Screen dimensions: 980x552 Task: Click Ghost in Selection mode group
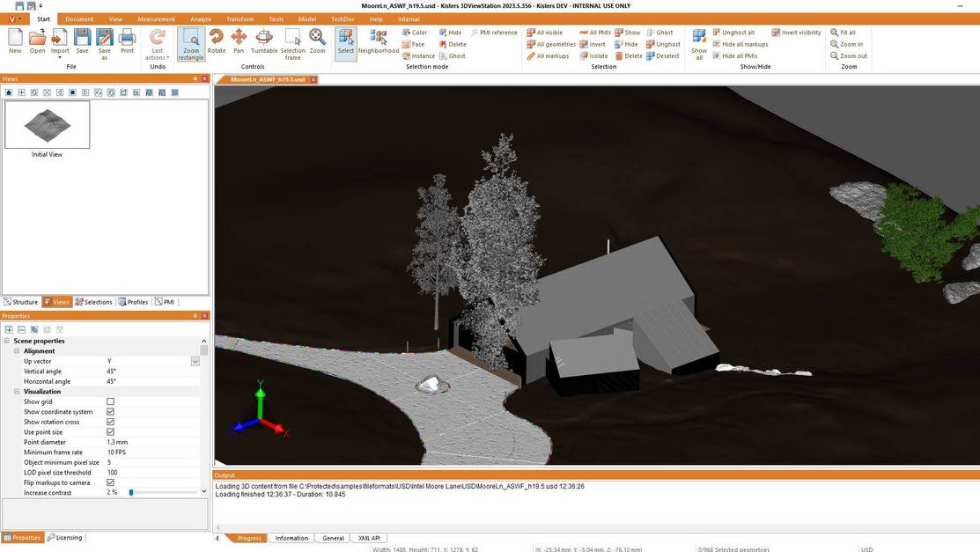(x=452, y=56)
